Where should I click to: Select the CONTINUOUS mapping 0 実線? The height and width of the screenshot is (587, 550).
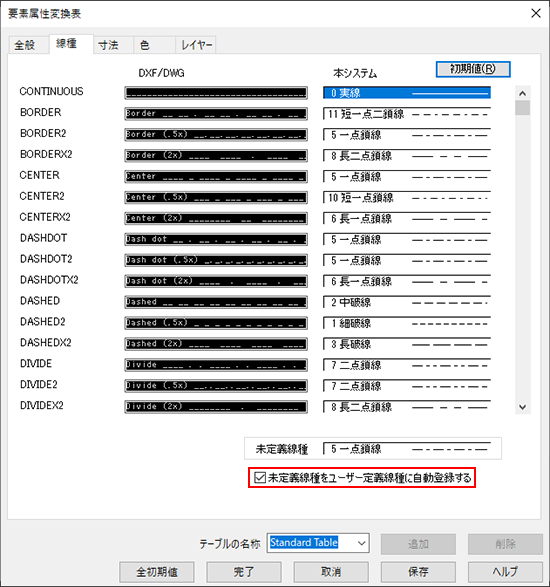point(407,93)
